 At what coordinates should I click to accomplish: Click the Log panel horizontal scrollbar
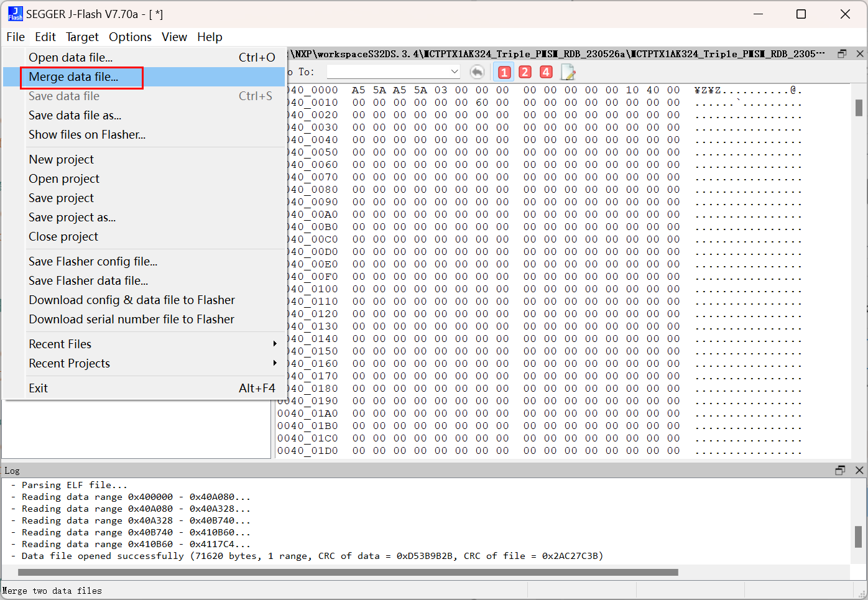(x=348, y=572)
